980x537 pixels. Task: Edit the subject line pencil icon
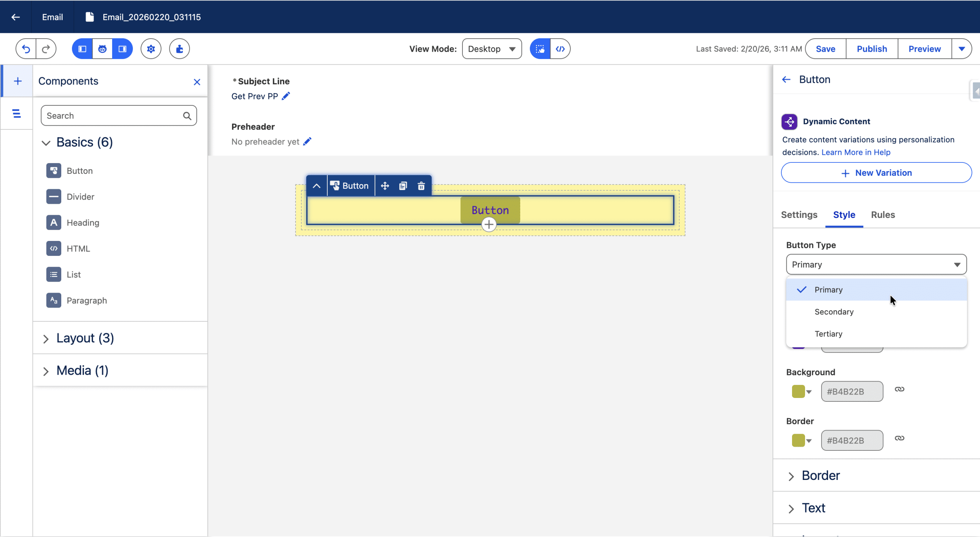[286, 96]
